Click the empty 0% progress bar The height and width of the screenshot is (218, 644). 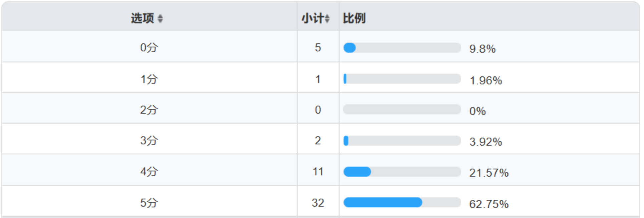(402, 110)
